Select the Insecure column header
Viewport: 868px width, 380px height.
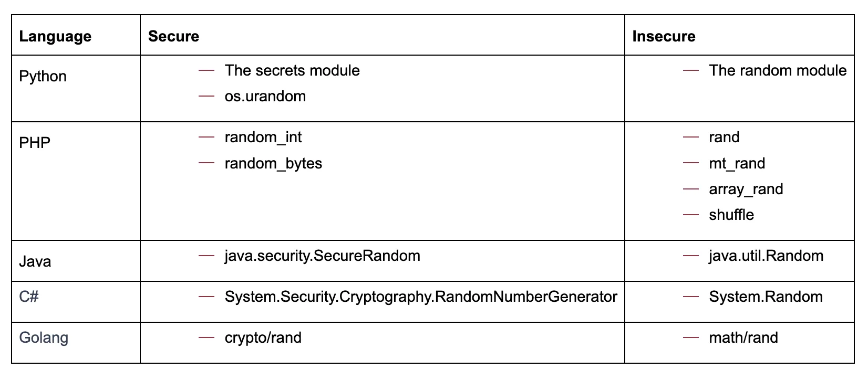664,36
